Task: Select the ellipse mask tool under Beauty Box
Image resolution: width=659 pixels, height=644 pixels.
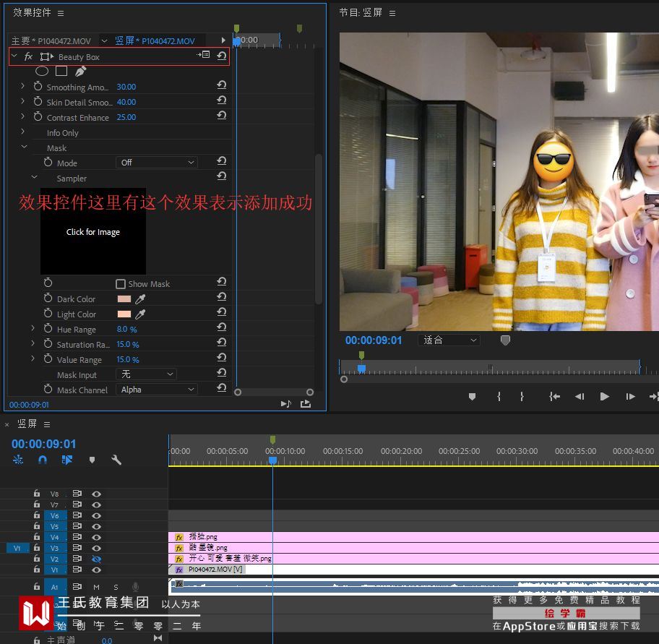Action: 42,71
